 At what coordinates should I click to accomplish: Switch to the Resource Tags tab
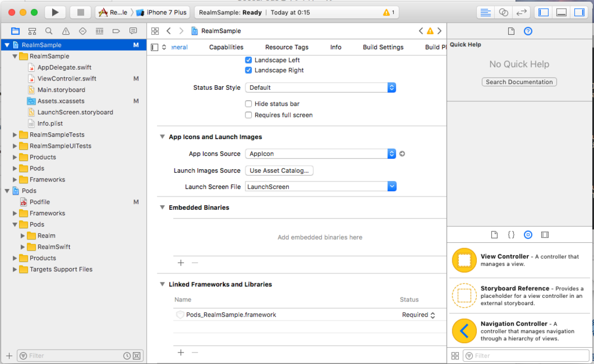pos(287,48)
